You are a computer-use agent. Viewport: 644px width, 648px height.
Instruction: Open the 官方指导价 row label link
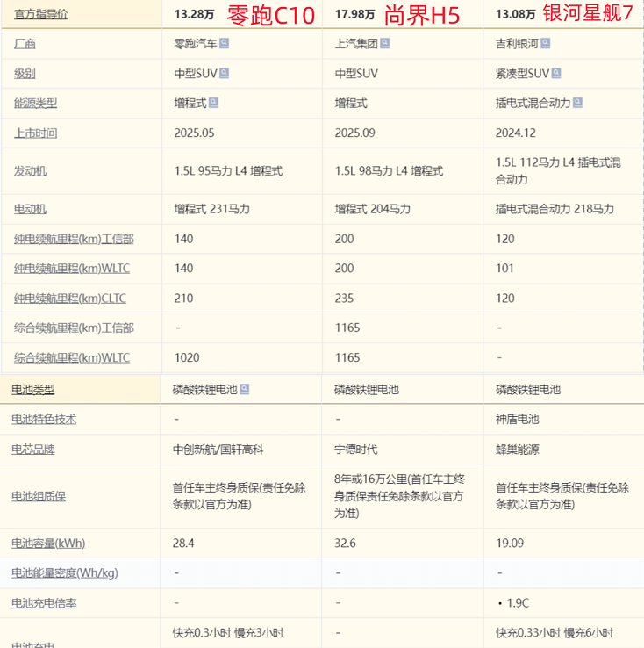pos(40,13)
